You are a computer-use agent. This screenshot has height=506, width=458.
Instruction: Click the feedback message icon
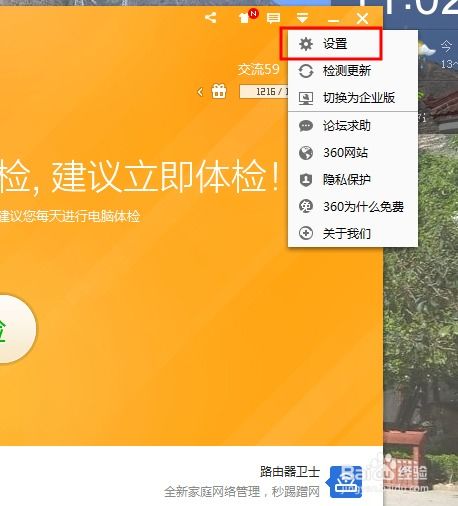point(273,18)
